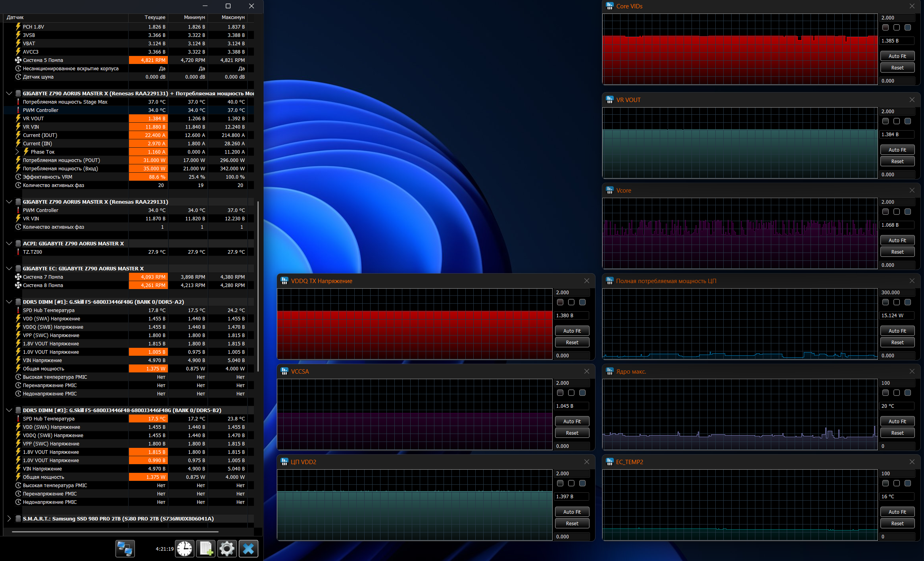Expand the Phase Ток sub-item
Viewport: 924px width, 561px height.
pyautogui.click(x=17, y=152)
